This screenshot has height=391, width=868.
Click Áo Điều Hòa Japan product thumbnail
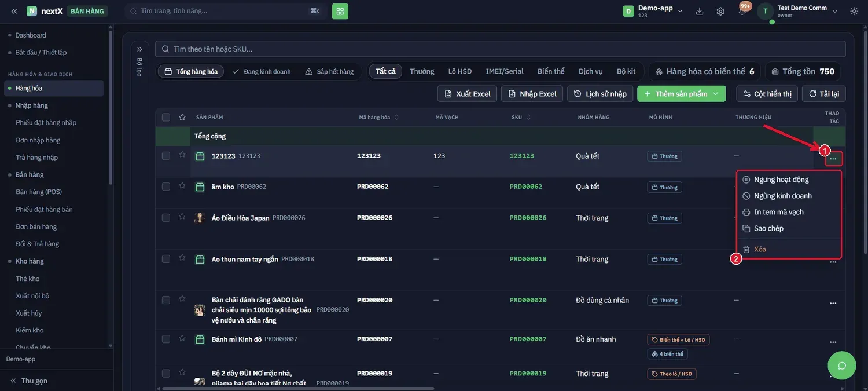(x=200, y=218)
